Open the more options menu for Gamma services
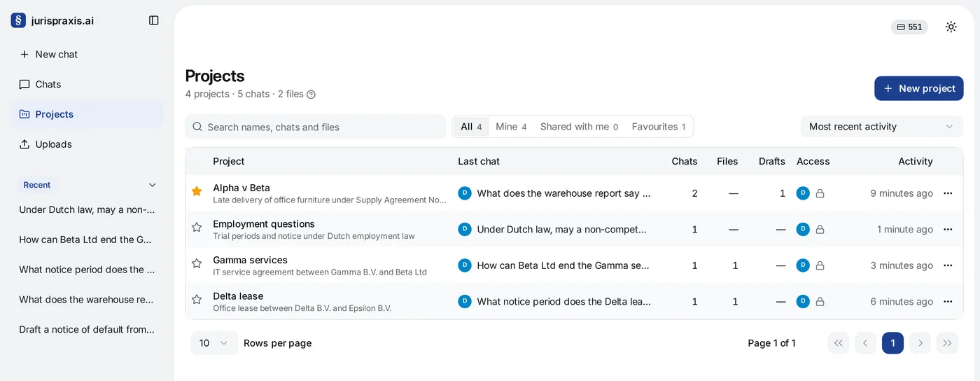The width and height of the screenshot is (980, 381). [948, 265]
